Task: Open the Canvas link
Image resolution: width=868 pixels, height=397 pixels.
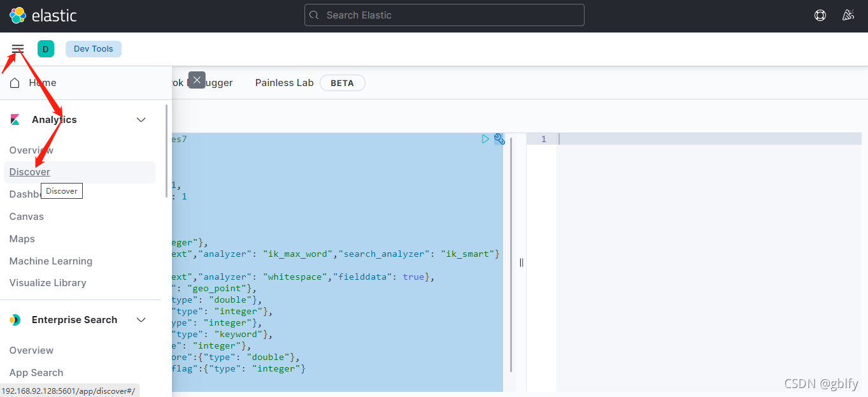Action: coord(27,217)
